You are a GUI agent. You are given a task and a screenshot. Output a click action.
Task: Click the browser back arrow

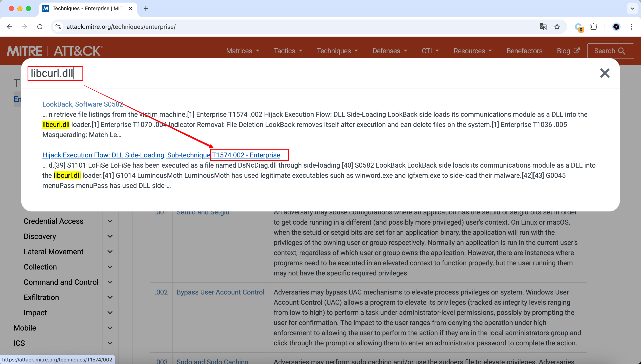pos(10,27)
